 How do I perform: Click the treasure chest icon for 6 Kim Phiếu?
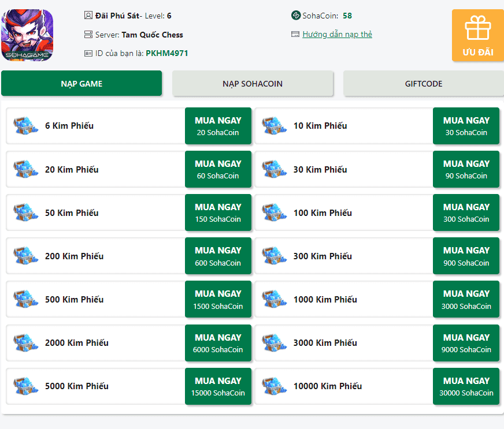pyautogui.click(x=26, y=126)
